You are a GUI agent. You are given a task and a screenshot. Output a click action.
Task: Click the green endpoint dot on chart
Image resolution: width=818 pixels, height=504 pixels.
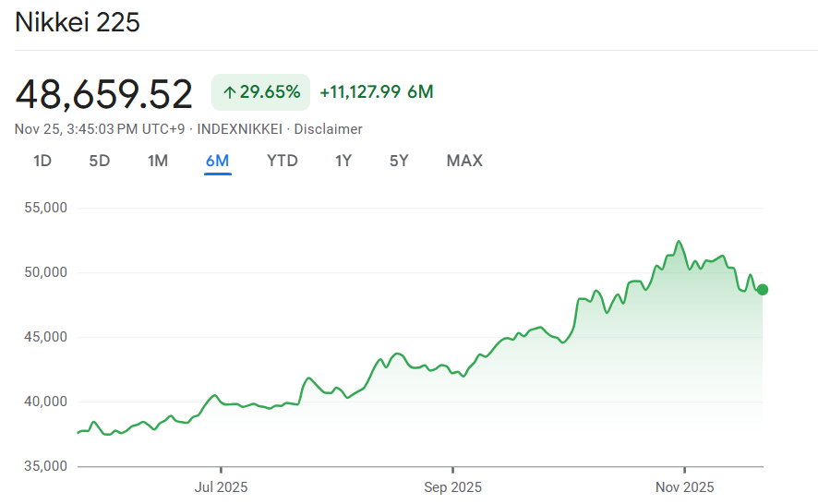(763, 290)
